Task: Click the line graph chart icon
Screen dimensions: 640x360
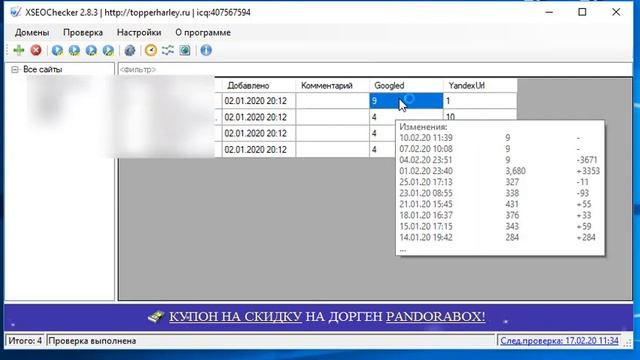Action: [168, 50]
